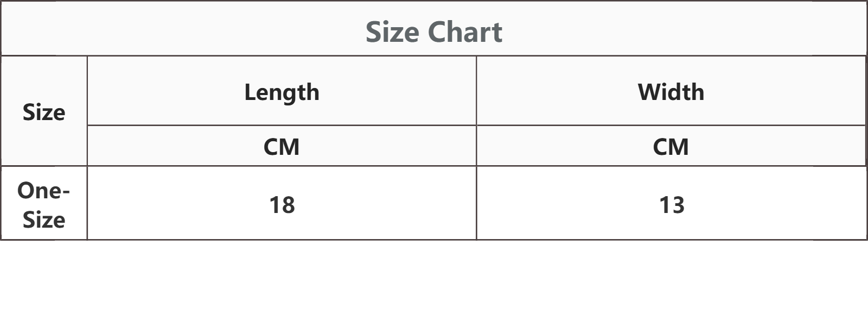The width and height of the screenshot is (868, 326).
Task: Click the "Length" column header
Action: coord(282,92)
